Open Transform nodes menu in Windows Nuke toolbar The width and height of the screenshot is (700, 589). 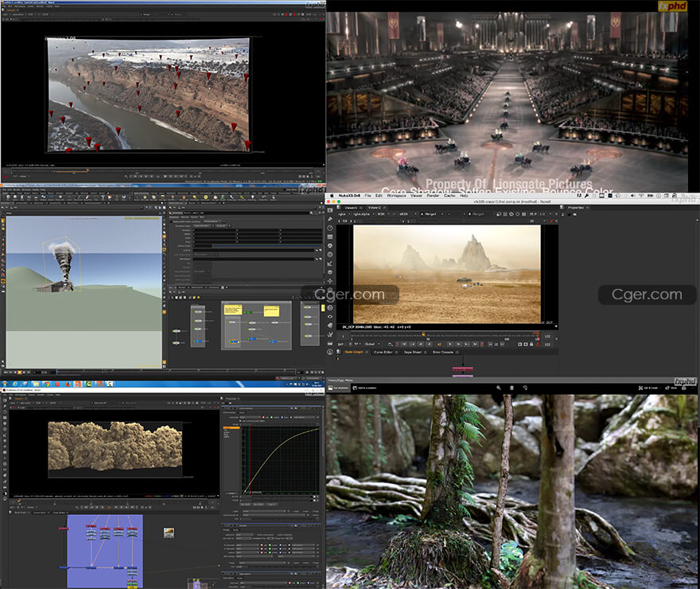5,447
